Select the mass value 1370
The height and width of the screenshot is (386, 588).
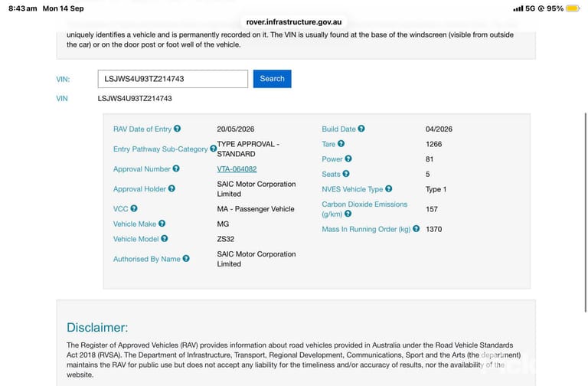coord(433,229)
